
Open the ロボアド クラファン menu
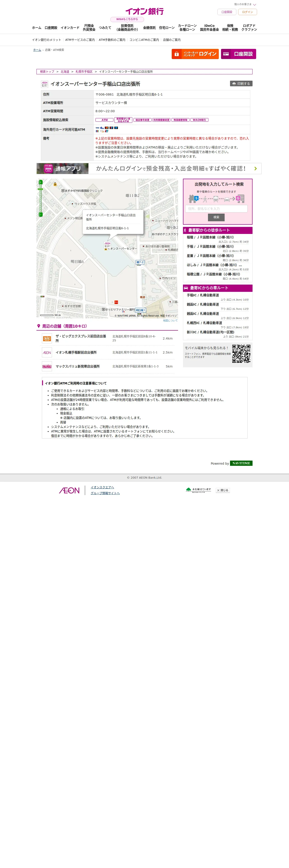(249, 28)
